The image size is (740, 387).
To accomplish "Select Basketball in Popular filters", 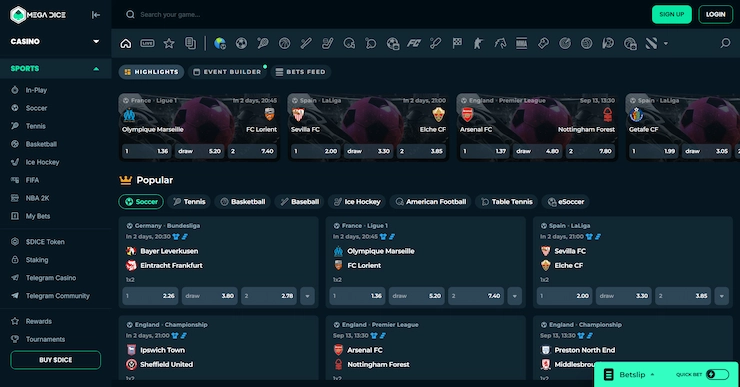I will [x=243, y=202].
